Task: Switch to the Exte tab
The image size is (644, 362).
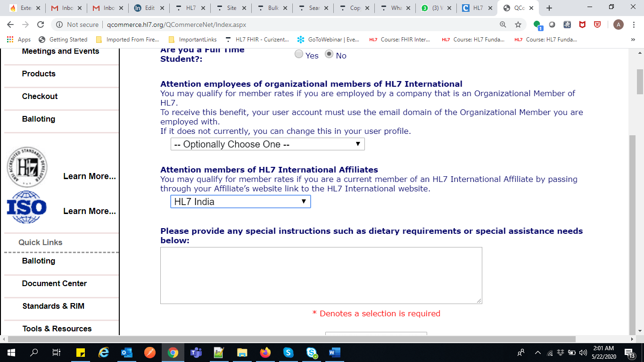Action: [25, 8]
